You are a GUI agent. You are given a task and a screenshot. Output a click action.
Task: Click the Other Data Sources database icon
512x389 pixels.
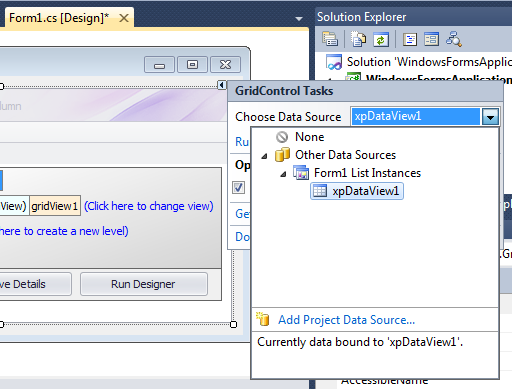pyautogui.click(x=282, y=155)
